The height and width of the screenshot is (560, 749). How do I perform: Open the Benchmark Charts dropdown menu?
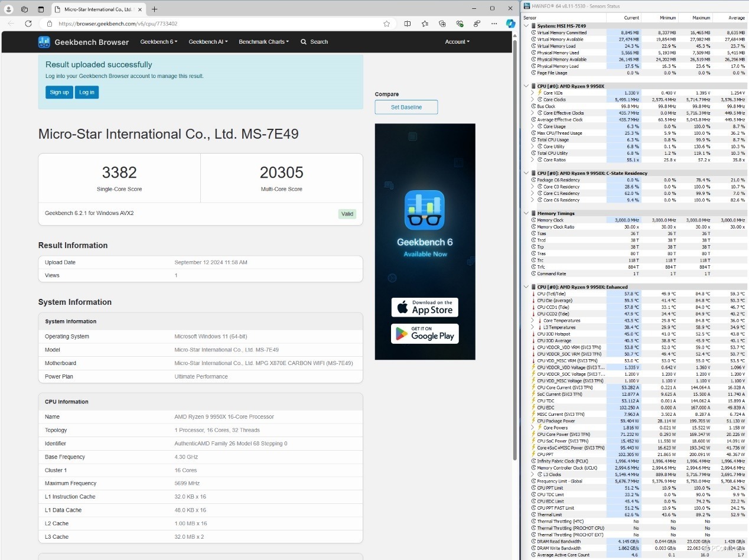click(263, 42)
